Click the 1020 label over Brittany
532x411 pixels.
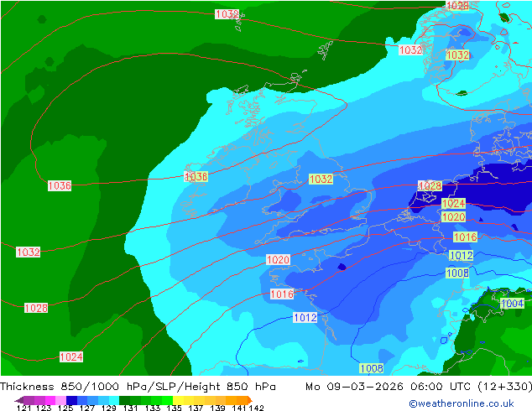coord(279,260)
